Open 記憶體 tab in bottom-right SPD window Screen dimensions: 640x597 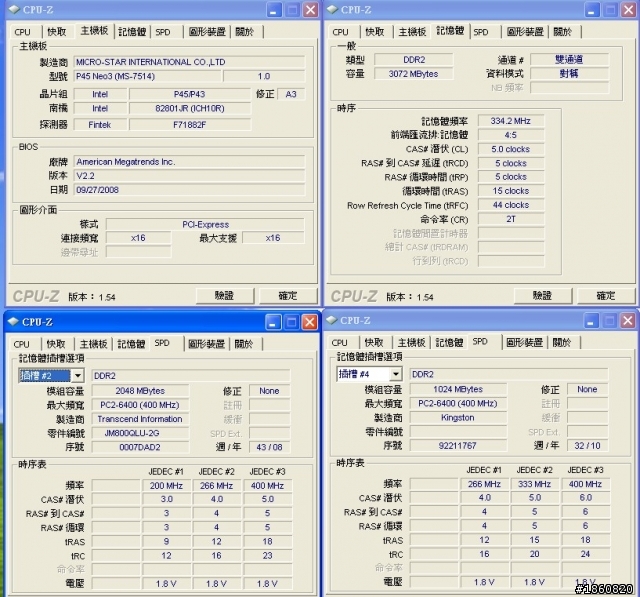449,342
